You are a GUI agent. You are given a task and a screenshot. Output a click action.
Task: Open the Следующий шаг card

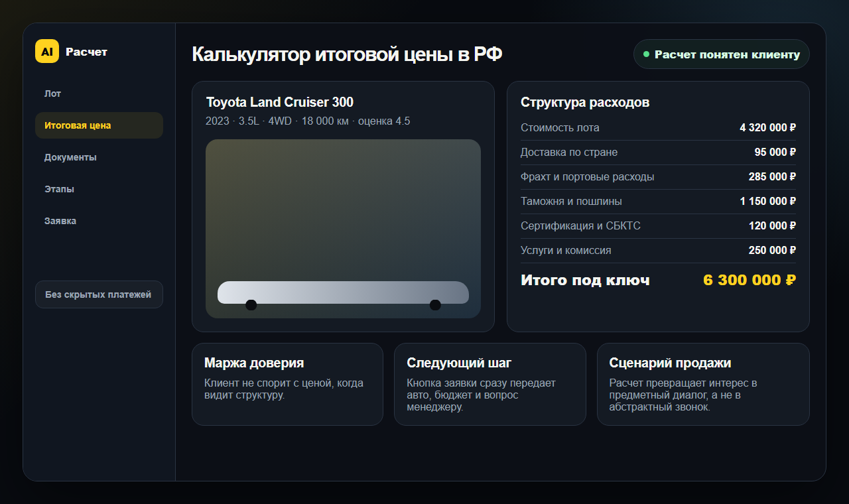pos(490,384)
